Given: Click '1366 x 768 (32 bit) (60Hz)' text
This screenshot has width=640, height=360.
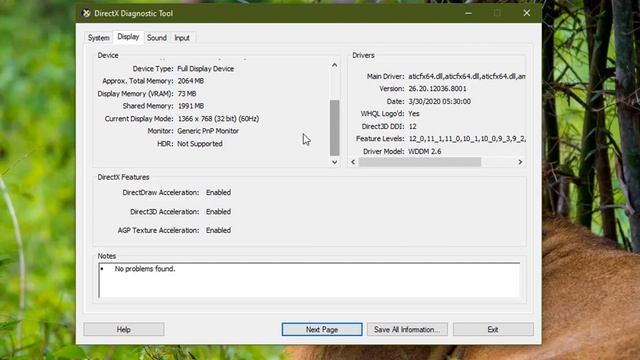Looking at the screenshot, I should [218, 119].
